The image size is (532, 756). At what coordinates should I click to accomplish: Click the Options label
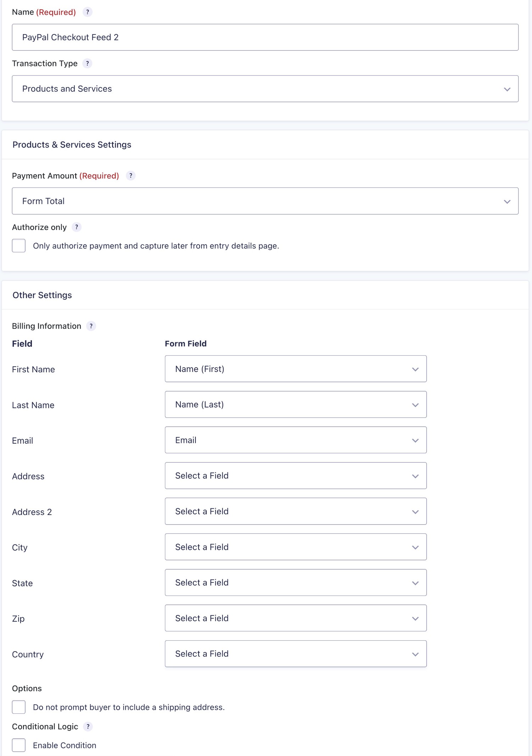click(27, 689)
